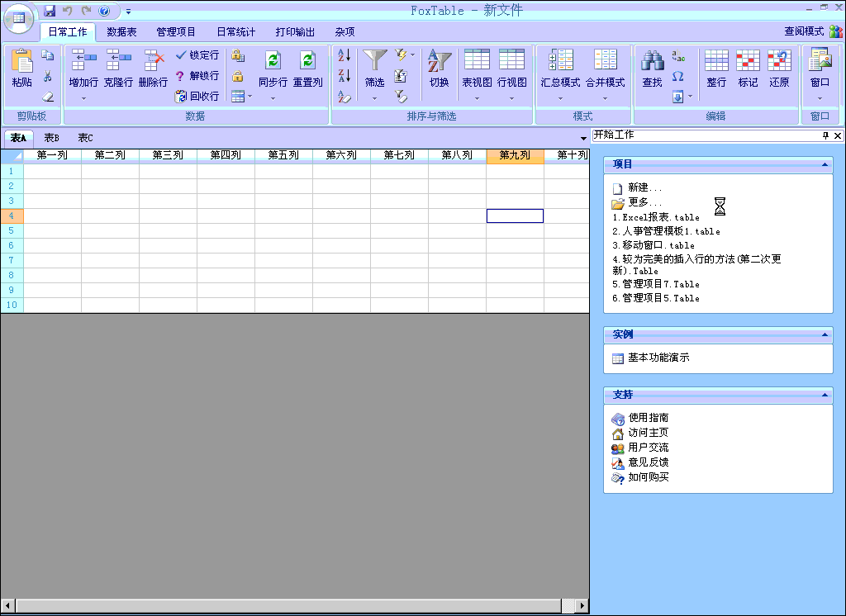Click the eraser clear icon in 剪贴板 group

point(48,97)
